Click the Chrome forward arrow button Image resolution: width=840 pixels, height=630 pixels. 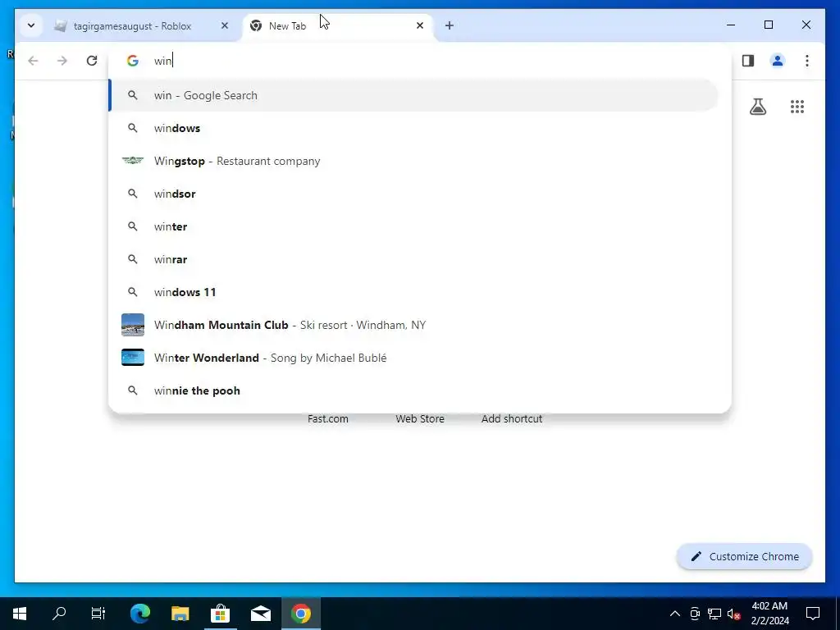tap(62, 61)
